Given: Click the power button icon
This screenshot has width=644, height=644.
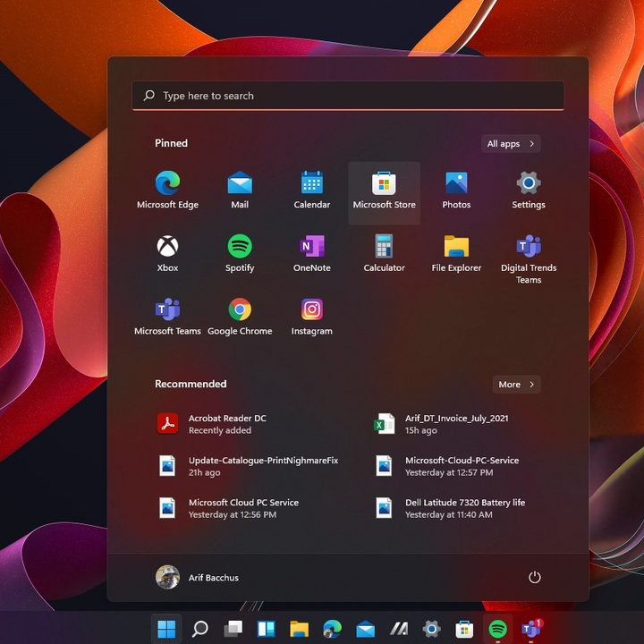Looking at the screenshot, I should pos(534,577).
